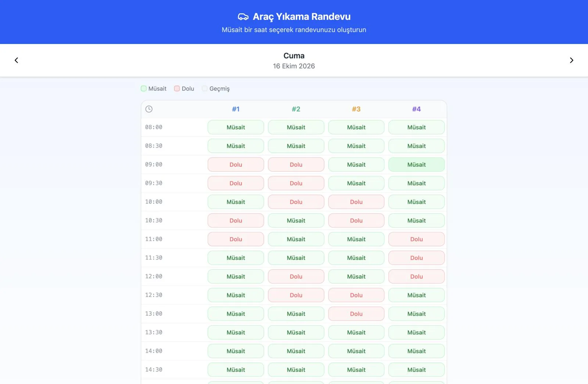Click the Geçmiş legend label
The image size is (588, 384).
(x=219, y=89)
